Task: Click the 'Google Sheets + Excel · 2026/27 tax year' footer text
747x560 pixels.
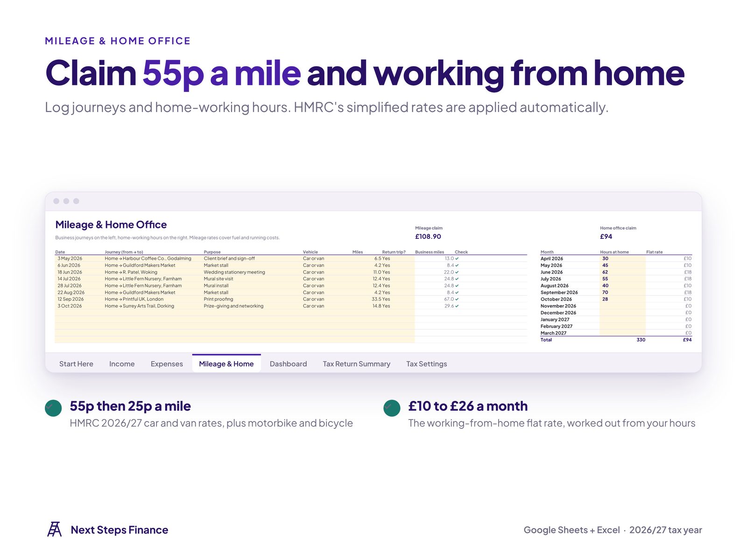Action: [613, 530]
